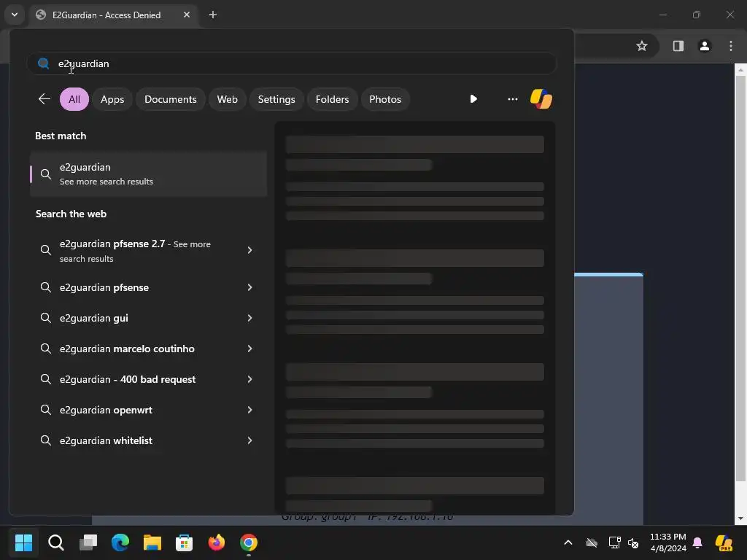Open a new Chrome tab
Viewport: 747px width, 560px height.
click(213, 15)
